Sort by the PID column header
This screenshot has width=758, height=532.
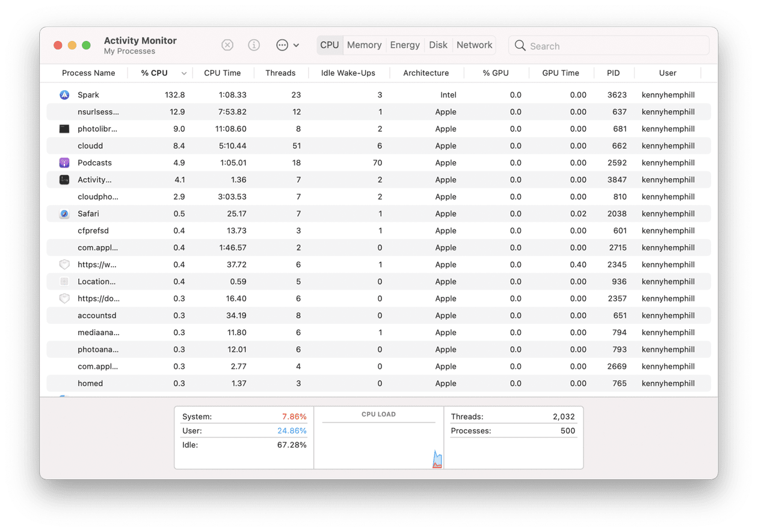click(613, 73)
